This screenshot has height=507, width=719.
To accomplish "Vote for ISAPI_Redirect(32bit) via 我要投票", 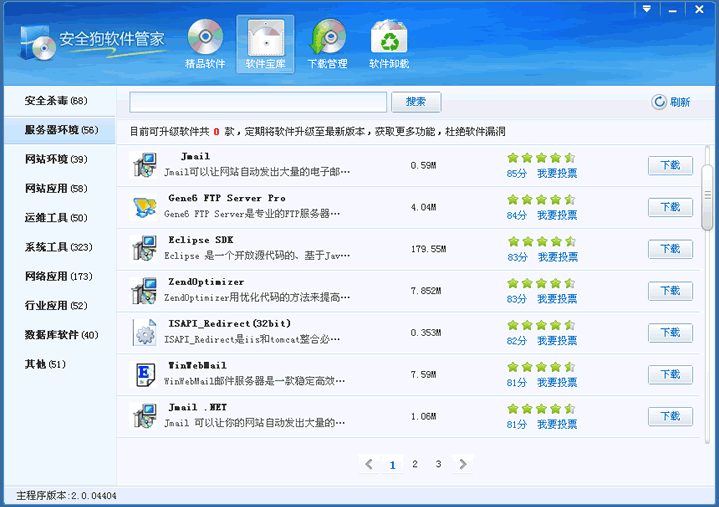I will click(557, 341).
